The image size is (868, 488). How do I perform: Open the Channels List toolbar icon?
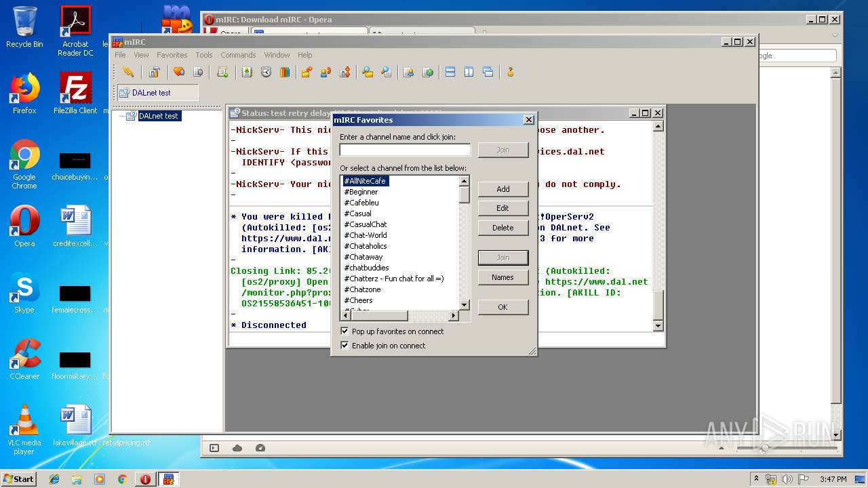pyautogui.click(x=198, y=72)
